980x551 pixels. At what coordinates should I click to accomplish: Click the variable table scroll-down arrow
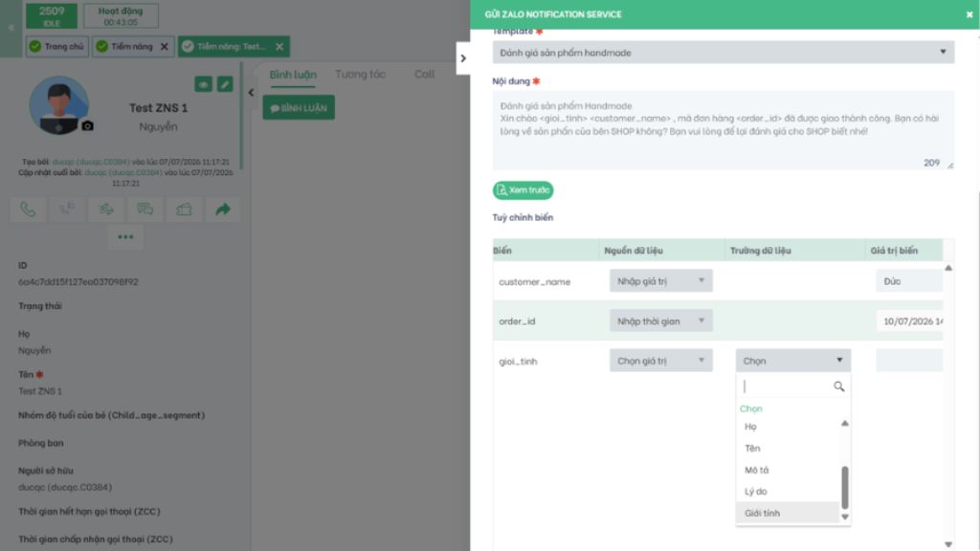click(948, 544)
